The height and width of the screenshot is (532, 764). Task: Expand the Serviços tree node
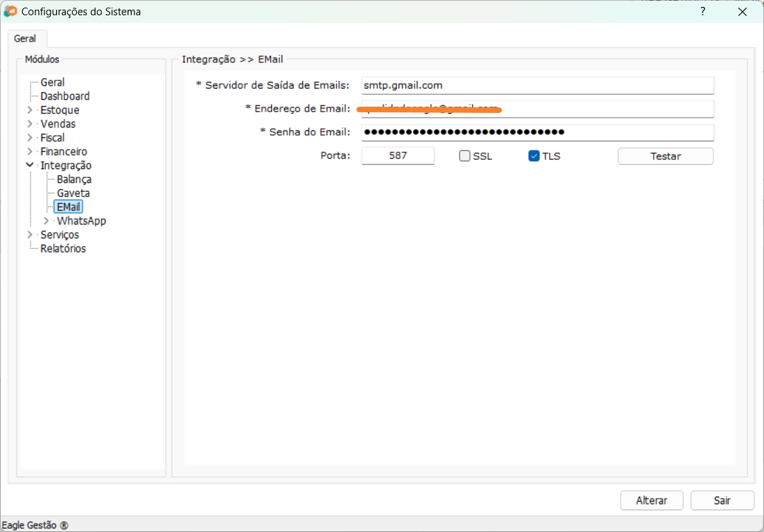[x=30, y=235]
